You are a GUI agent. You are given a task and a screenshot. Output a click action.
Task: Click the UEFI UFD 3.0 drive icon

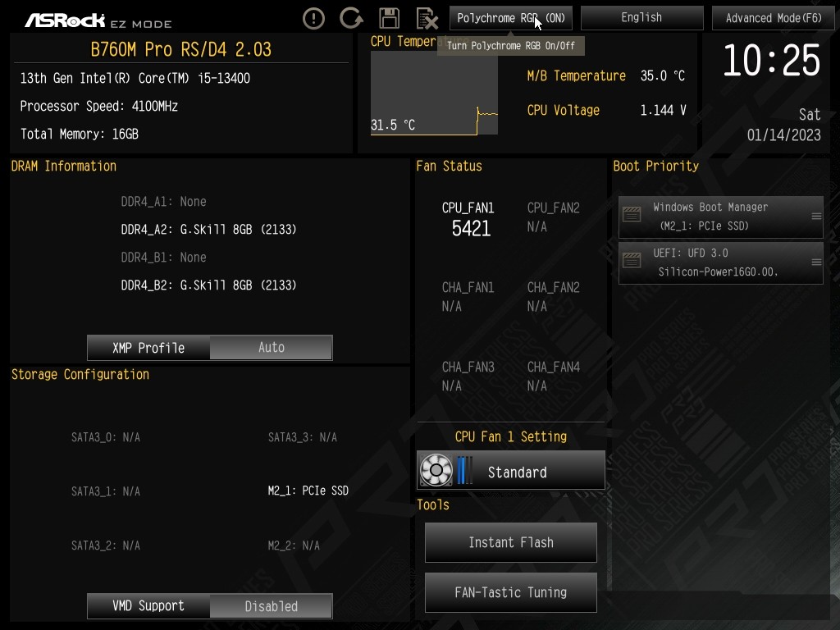[632, 261]
